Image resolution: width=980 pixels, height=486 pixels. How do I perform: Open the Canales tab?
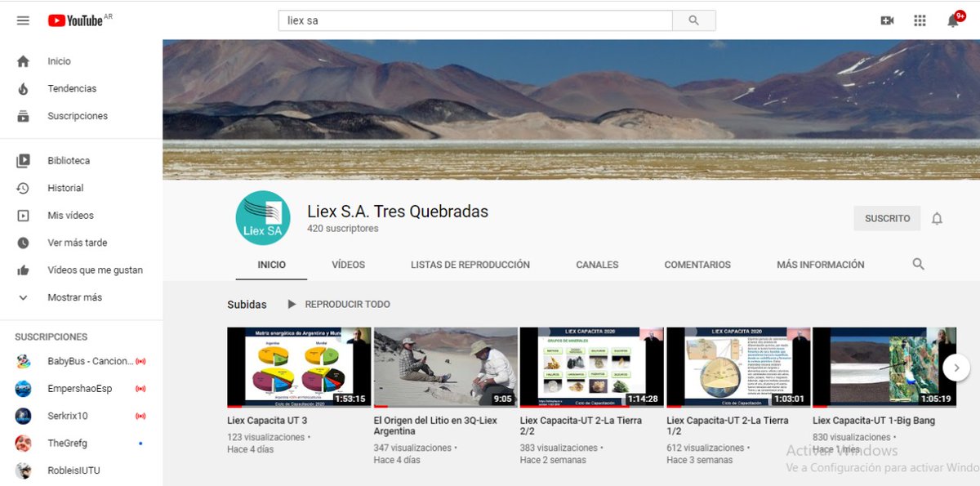pyautogui.click(x=597, y=265)
